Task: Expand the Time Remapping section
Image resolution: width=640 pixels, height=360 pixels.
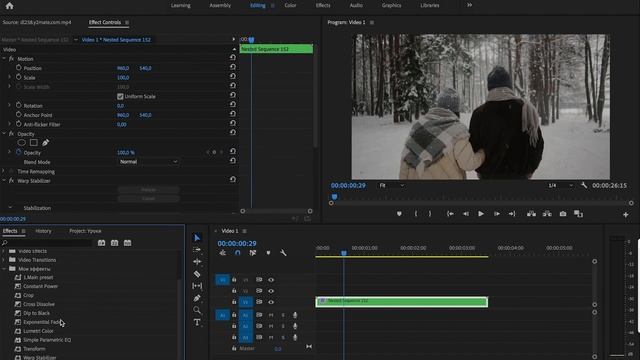Action: [4, 171]
